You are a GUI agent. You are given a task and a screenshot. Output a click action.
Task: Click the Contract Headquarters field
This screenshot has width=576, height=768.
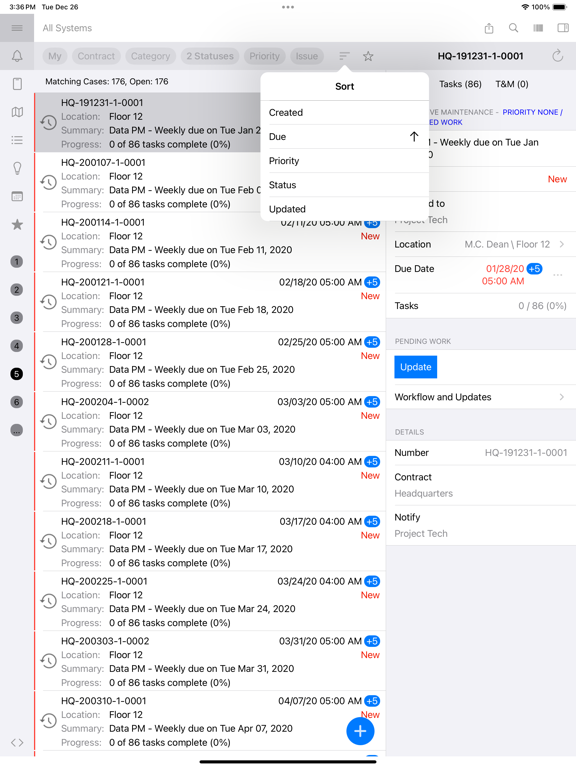[x=480, y=485]
